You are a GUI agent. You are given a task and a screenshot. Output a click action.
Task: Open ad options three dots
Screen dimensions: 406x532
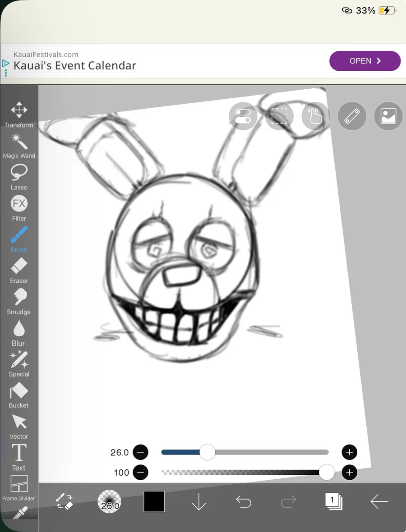coord(5,73)
